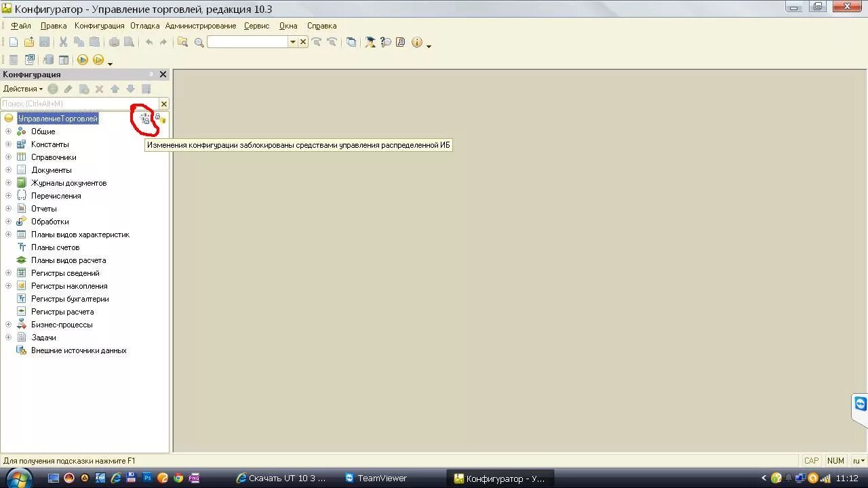
Task: Open the Сервис menu
Action: coord(257,26)
